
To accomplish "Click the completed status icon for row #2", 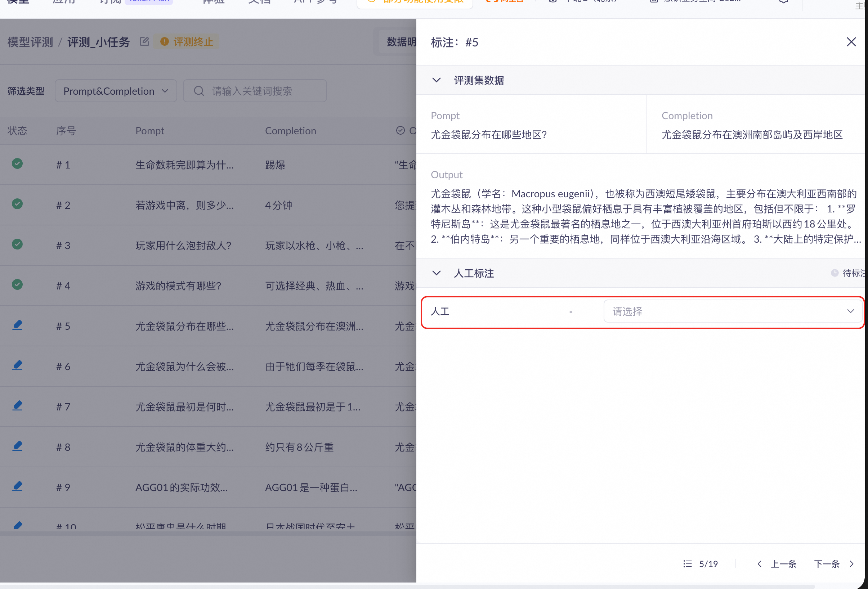I will [x=17, y=204].
